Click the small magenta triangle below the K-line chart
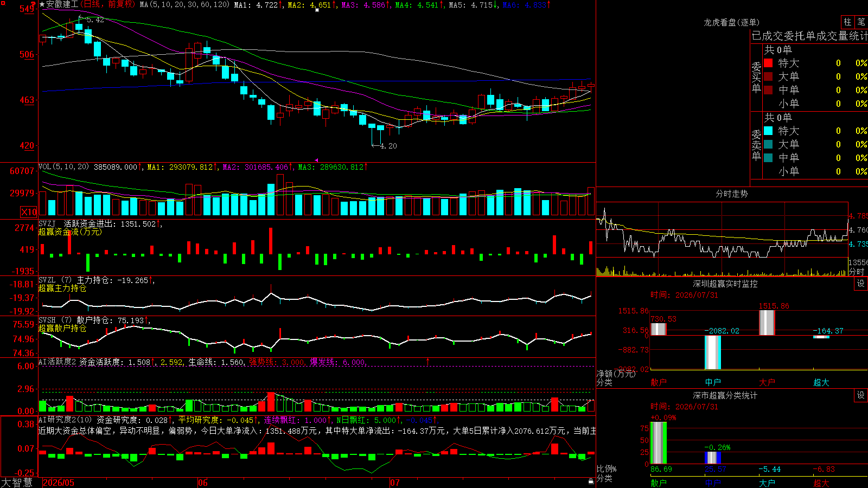The width and height of the screenshot is (868, 488). point(316,160)
